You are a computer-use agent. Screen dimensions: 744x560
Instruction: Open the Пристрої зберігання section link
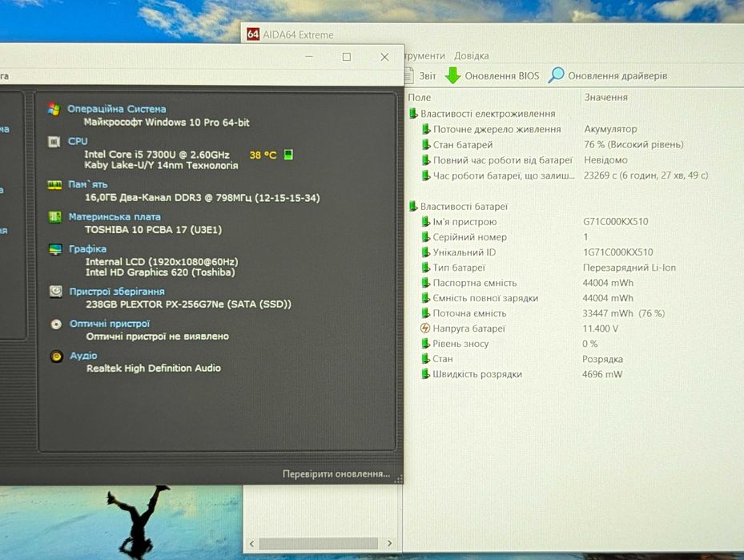[117, 292]
